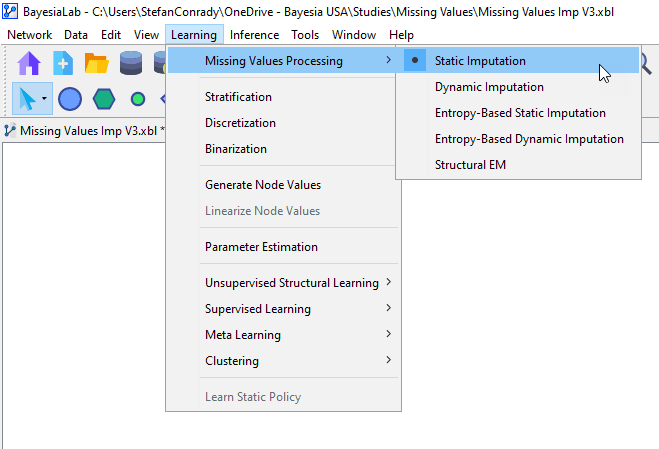This screenshot has width=659, height=449.
Task: Open the Inference menu
Action: [254, 34]
